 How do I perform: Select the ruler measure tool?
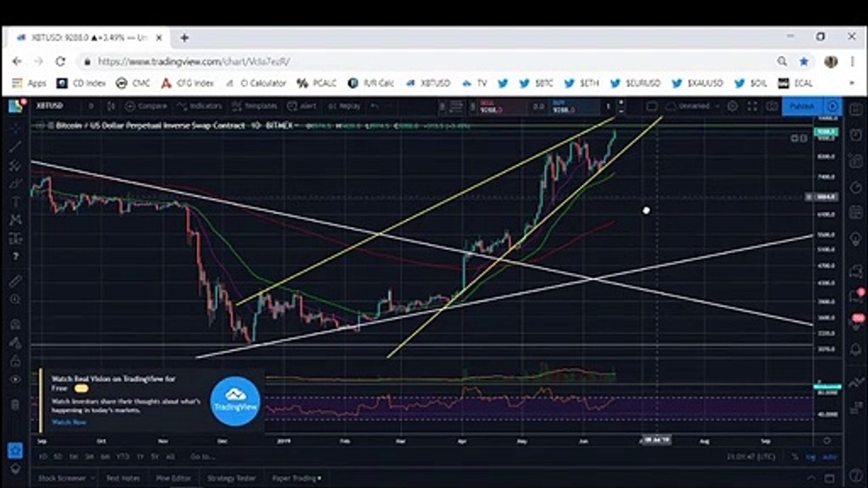click(15, 281)
